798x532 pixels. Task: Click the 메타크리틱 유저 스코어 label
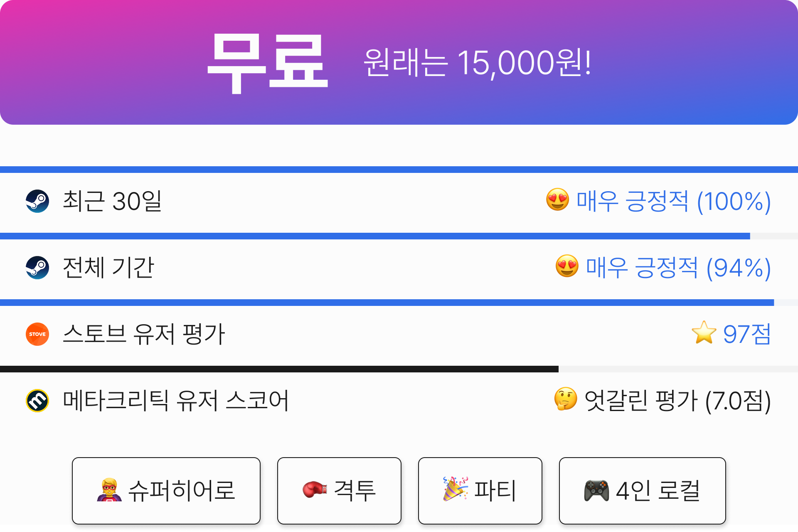[x=175, y=401]
